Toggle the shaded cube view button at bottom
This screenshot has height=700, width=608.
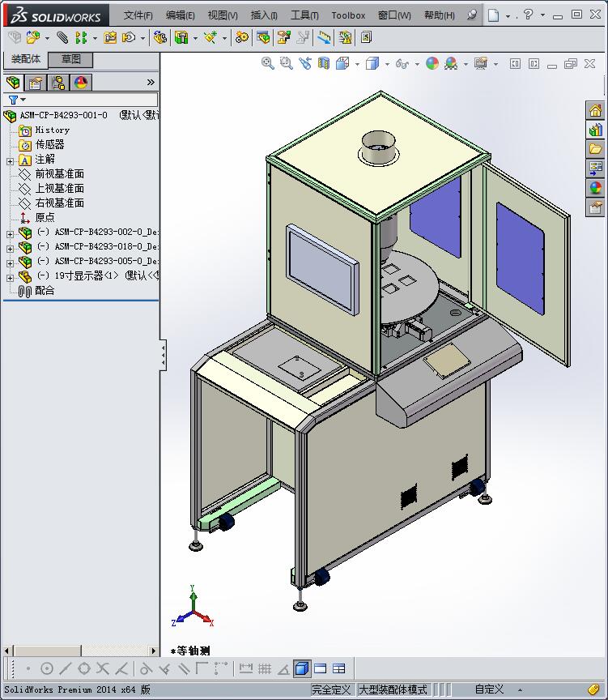pyautogui.click(x=302, y=668)
